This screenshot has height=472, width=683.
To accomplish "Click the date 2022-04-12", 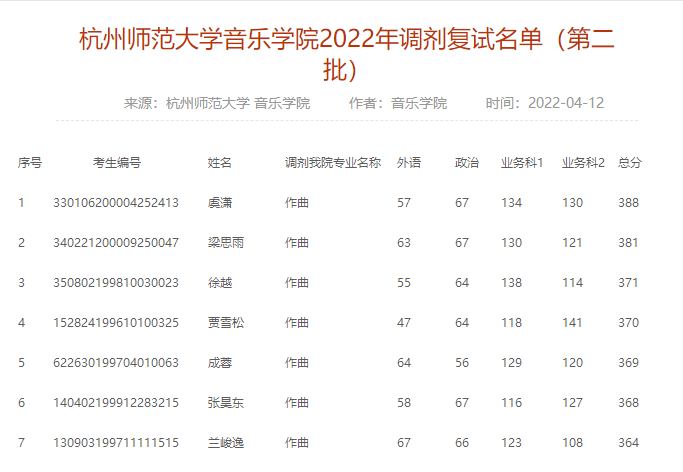I will pos(566,103).
